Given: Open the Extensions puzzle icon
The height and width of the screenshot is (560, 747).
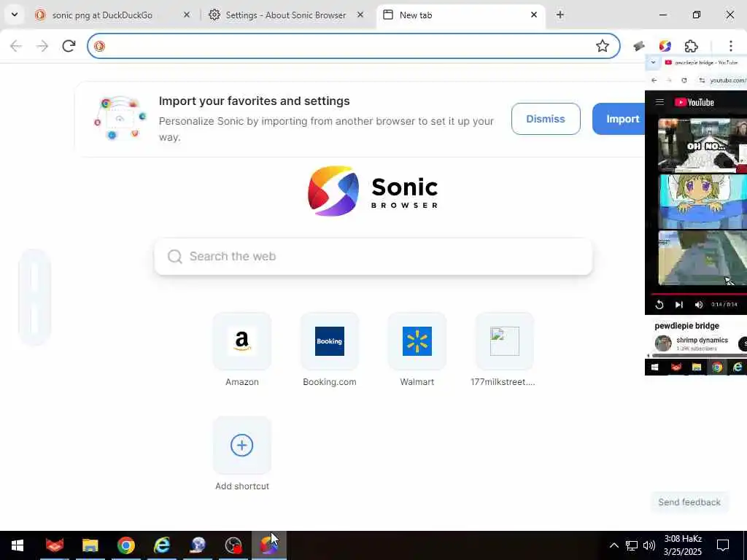Looking at the screenshot, I should tap(692, 46).
